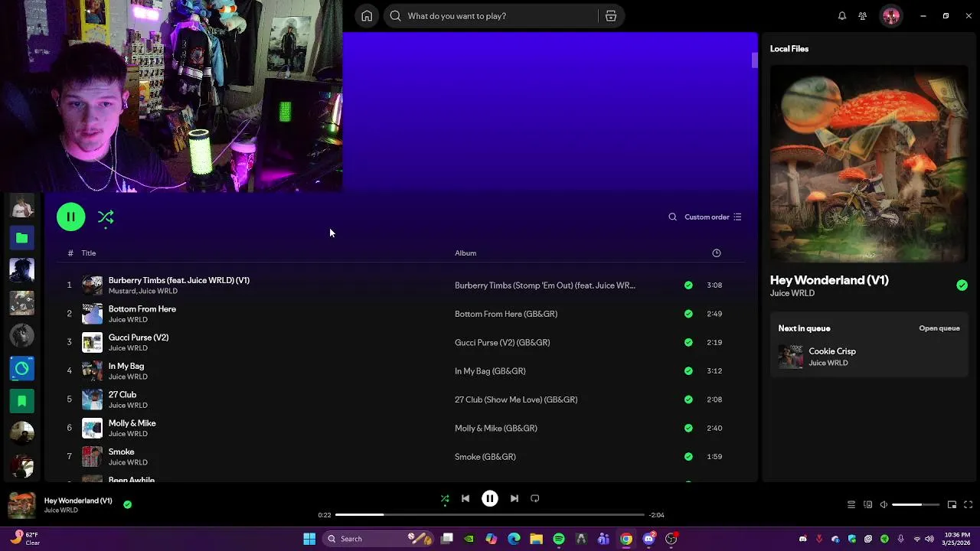The image size is (980, 551).
Task: Toggle saved checkmark for Gucci Purse (V2)
Action: 688,343
